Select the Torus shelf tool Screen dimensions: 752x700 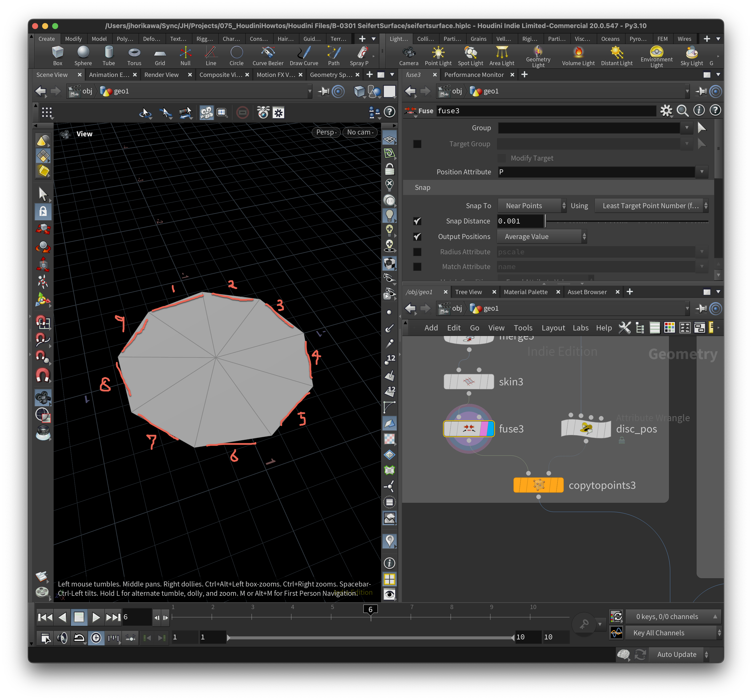[134, 55]
